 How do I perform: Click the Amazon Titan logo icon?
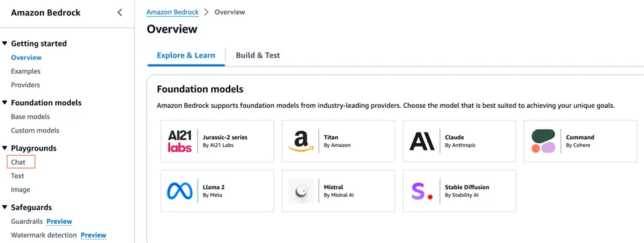click(301, 141)
